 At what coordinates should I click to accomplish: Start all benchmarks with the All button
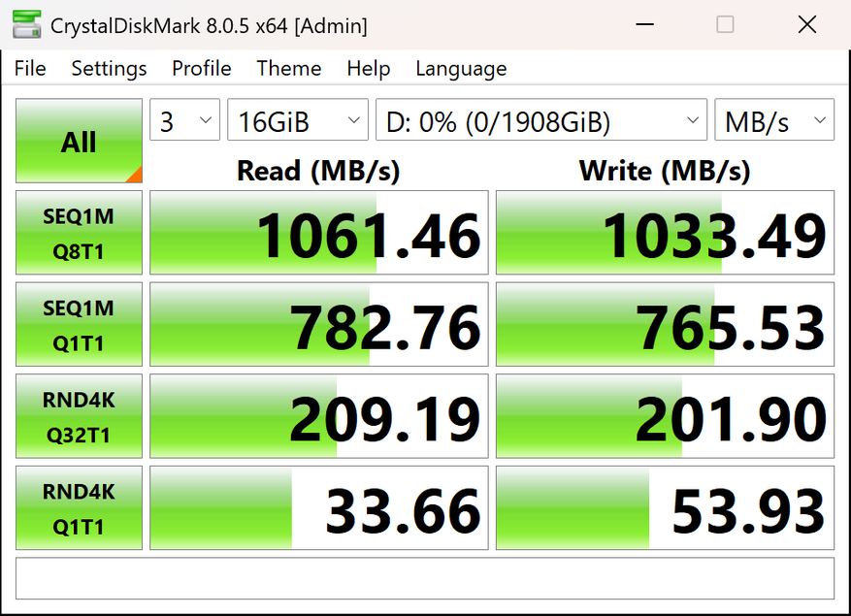coord(79,141)
